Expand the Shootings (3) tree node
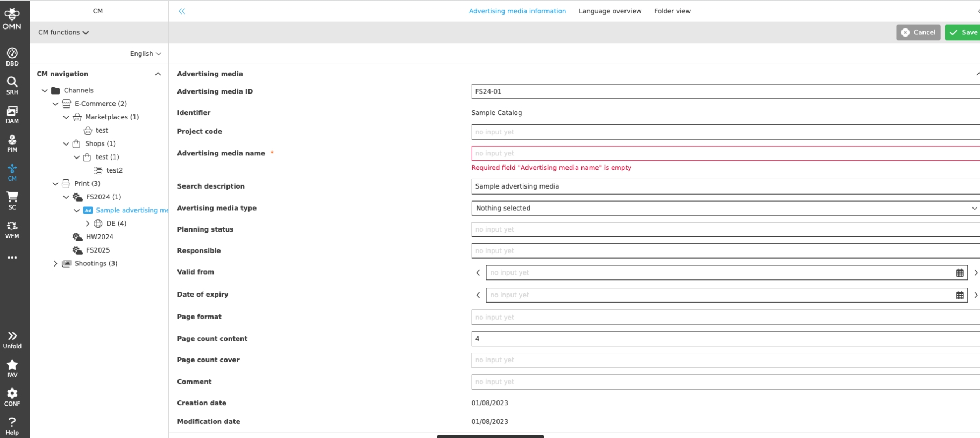The height and width of the screenshot is (438, 980). [x=55, y=263]
